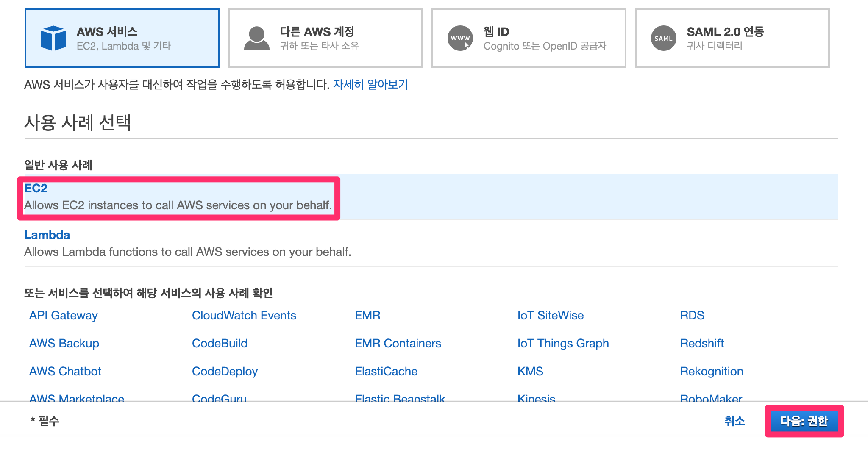Select the Lambda use case
868x455 pixels.
pyautogui.click(x=47, y=235)
